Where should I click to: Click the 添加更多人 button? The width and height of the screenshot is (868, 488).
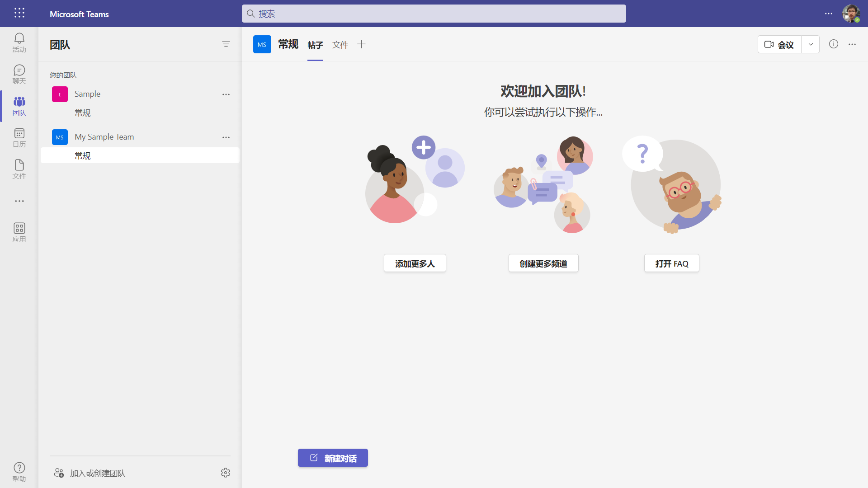pos(415,263)
